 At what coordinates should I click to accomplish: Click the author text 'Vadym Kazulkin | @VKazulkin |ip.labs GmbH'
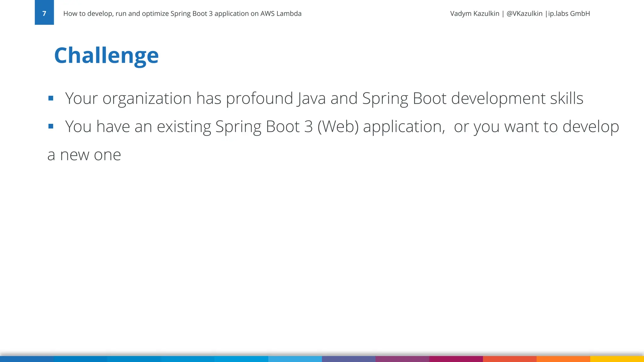(x=520, y=14)
